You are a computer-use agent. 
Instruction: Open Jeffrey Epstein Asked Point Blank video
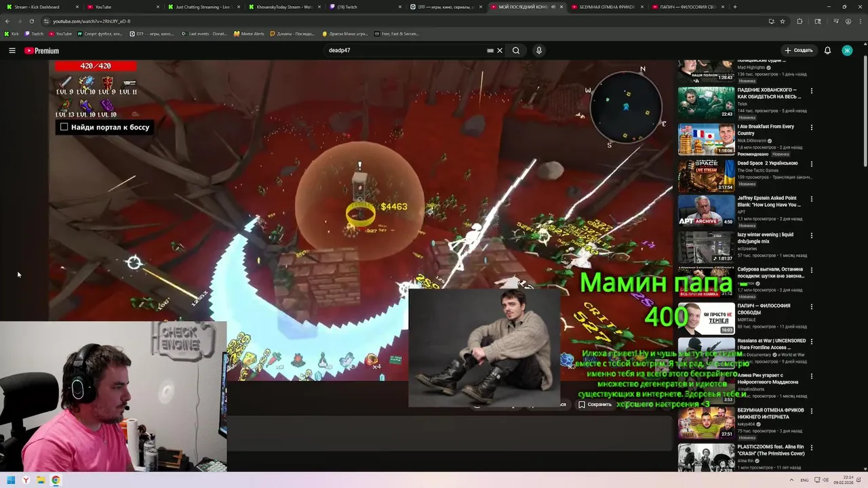click(x=706, y=211)
